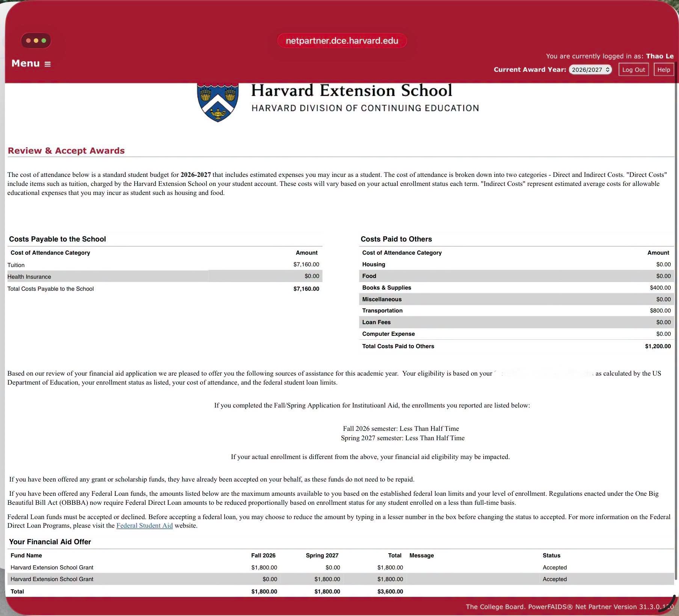This screenshot has height=616, width=679.
Task: Click the Harvard Division of Continuing Education subtitle
Action: click(x=365, y=108)
